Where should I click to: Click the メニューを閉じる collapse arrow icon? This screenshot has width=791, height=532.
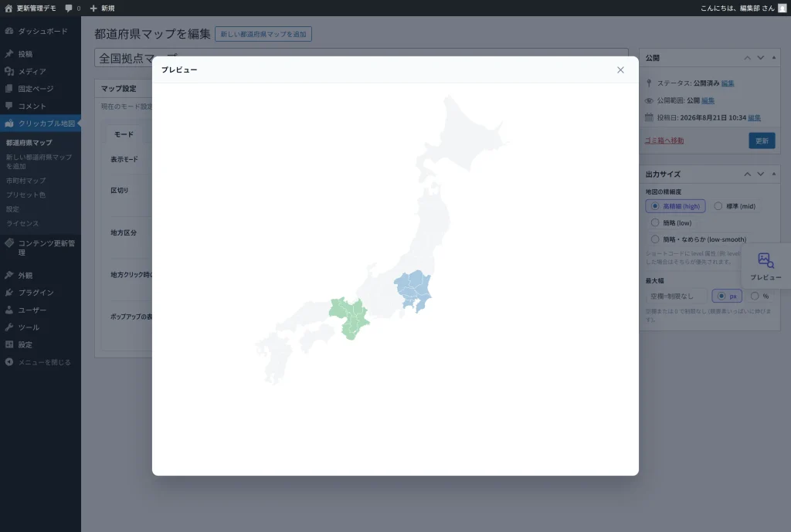click(9, 362)
